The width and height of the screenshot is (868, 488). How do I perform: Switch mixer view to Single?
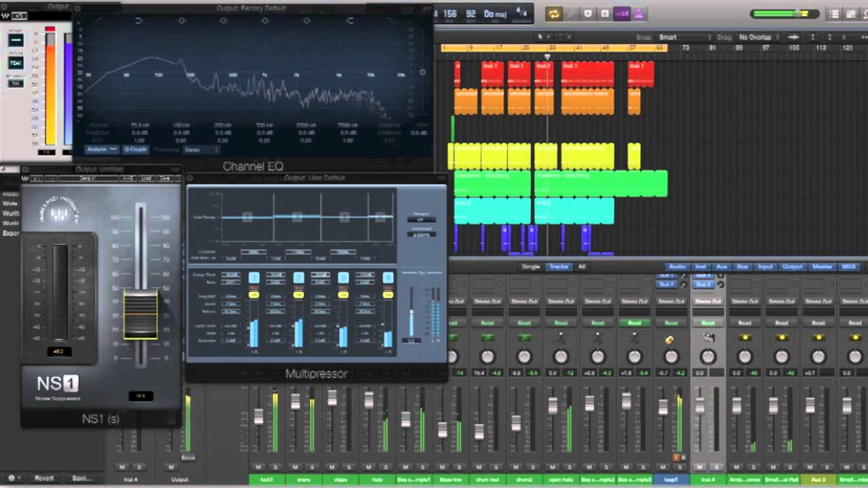click(x=531, y=267)
